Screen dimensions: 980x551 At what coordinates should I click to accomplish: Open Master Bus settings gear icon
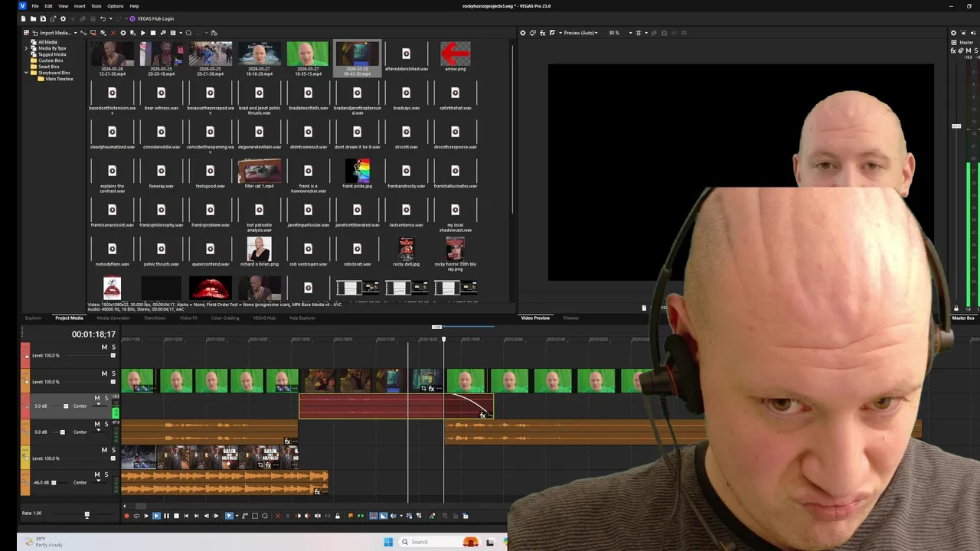coord(953,33)
